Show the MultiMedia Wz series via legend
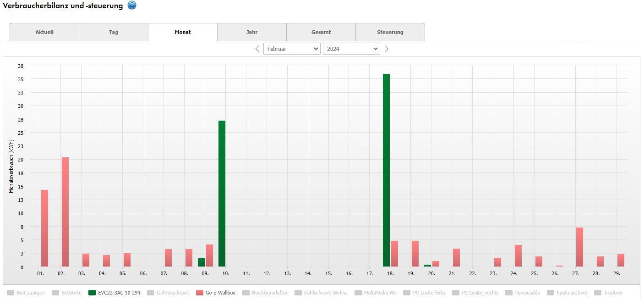The image size is (644, 300). pyautogui.click(x=375, y=293)
